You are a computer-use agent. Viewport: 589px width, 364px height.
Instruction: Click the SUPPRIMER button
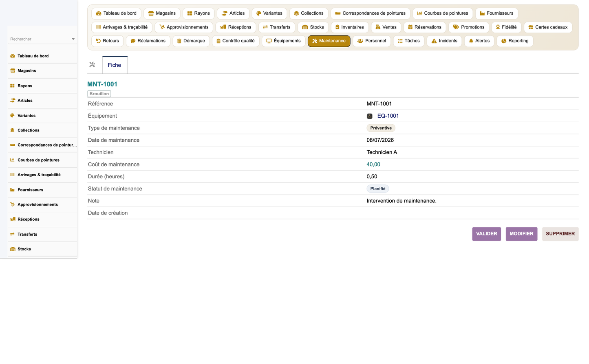tap(560, 234)
